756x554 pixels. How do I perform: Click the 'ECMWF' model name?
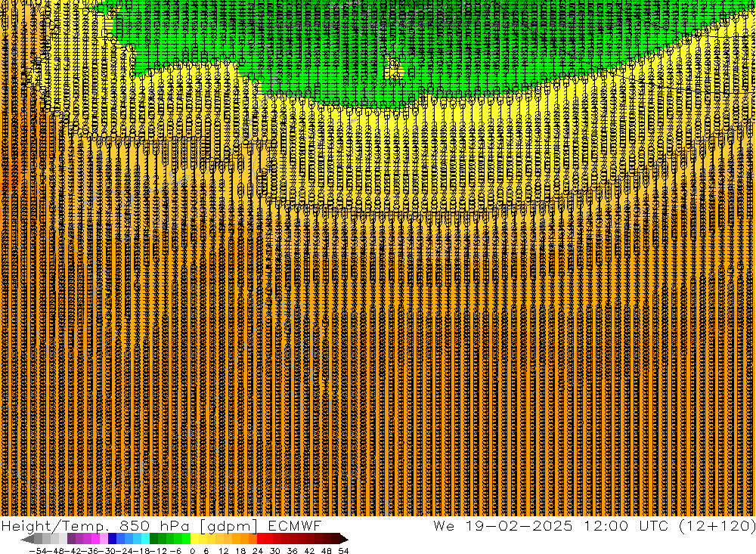pos(294,526)
